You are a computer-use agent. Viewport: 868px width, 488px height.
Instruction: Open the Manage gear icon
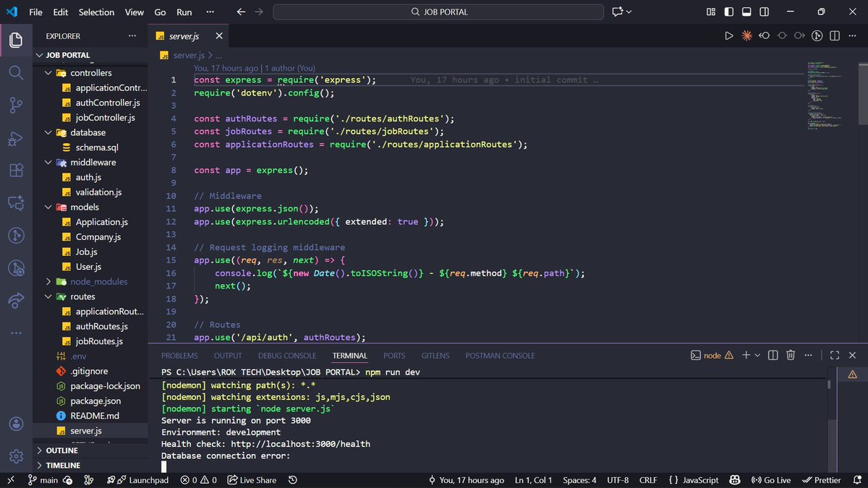tap(16, 456)
